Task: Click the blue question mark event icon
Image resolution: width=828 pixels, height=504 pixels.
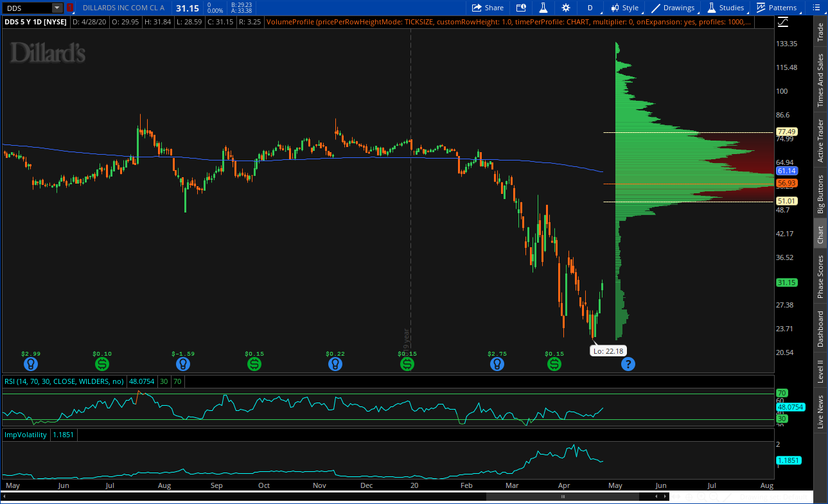Action: pyautogui.click(x=628, y=364)
